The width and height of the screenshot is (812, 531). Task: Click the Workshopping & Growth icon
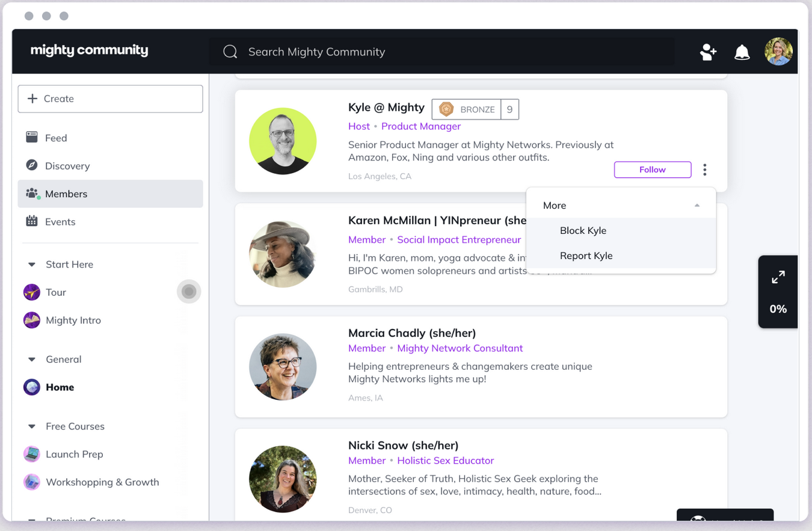tap(32, 482)
